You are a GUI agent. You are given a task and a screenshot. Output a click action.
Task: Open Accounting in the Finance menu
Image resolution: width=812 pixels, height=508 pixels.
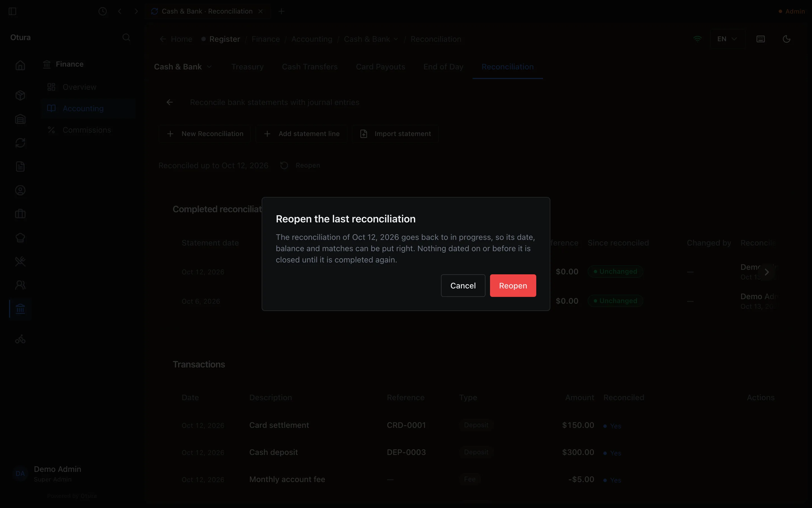(88, 109)
